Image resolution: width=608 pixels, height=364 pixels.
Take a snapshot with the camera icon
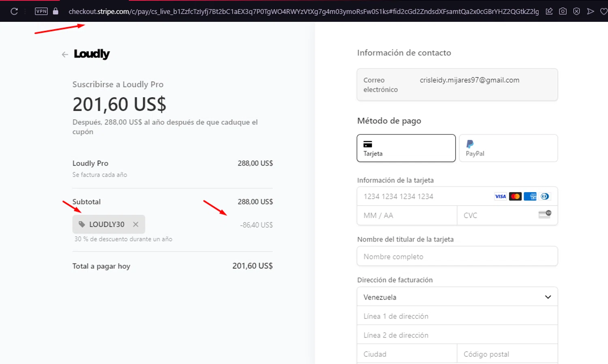click(x=563, y=11)
